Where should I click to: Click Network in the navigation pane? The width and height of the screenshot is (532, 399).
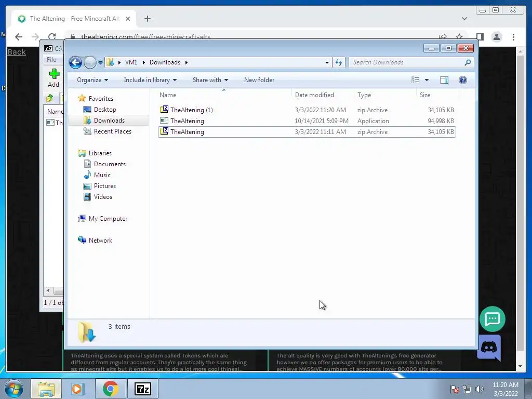[x=100, y=241]
